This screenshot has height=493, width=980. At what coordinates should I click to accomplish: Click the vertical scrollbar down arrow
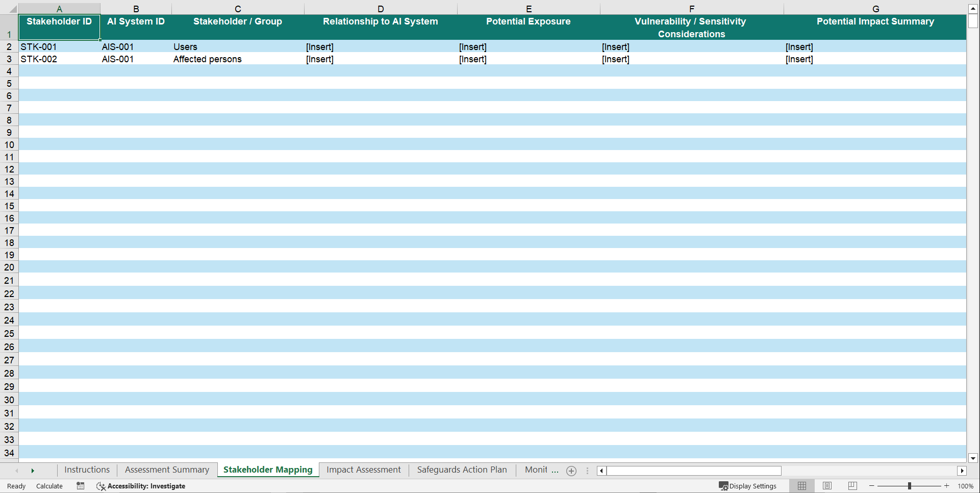(x=973, y=458)
